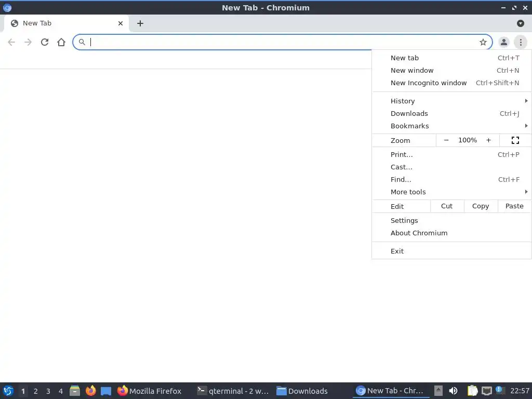Click Copy in the Edit row

[481, 206]
